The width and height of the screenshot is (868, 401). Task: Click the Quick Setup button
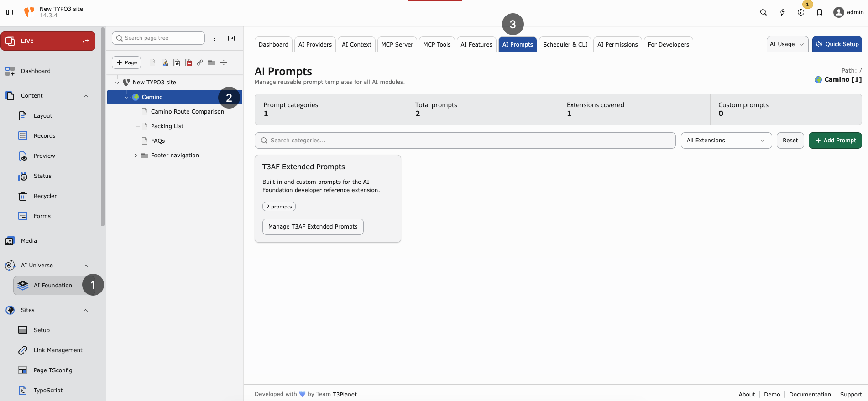point(837,44)
